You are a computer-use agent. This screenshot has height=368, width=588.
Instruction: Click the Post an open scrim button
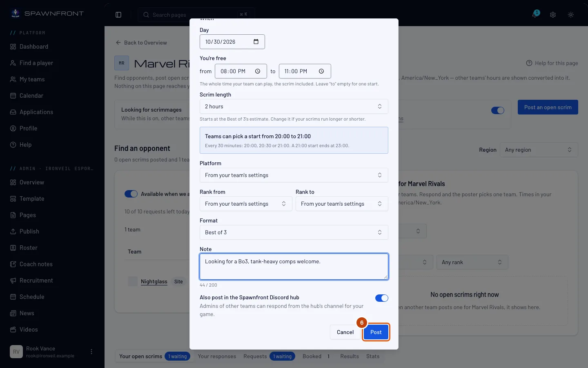(548, 107)
